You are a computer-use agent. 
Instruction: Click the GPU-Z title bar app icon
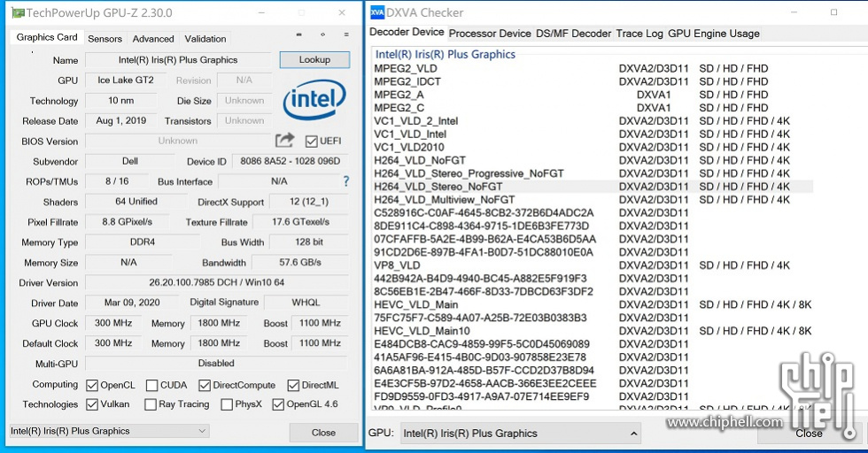pos(18,12)
